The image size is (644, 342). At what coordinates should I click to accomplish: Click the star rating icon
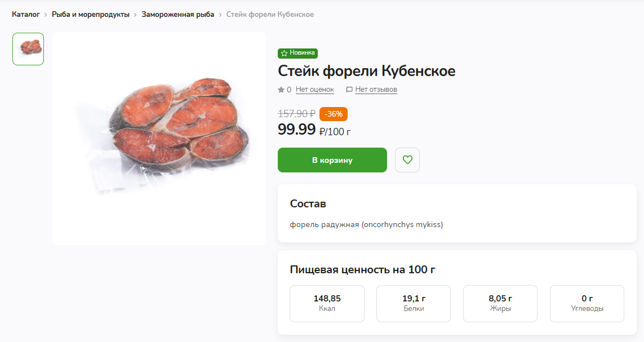pyautogui.click(x=281, y=90)
